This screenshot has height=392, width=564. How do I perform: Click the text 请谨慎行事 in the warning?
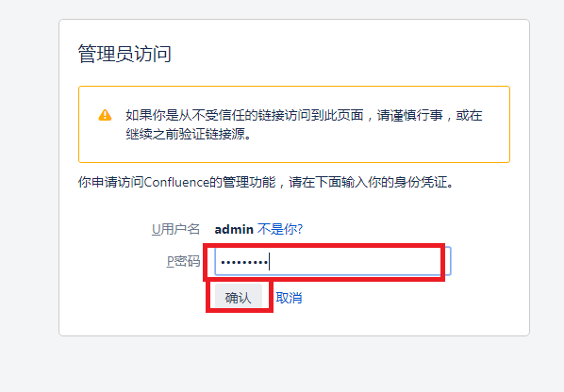click(x=409, y=115)
